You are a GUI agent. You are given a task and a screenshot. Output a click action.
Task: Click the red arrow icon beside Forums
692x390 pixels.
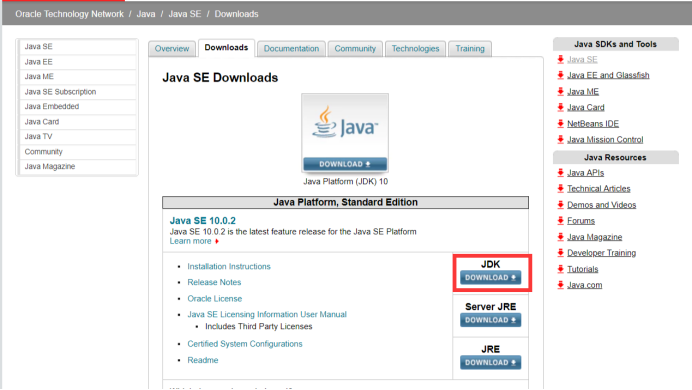click(x=560, y=221)
